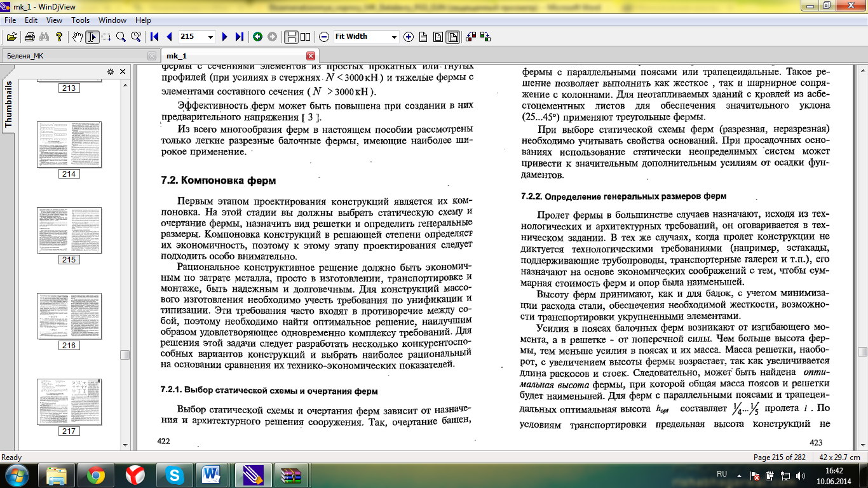Screen dimensions: 868x488
Task: Toggle the Fit Width toolbar button
Action: [452, 37]
